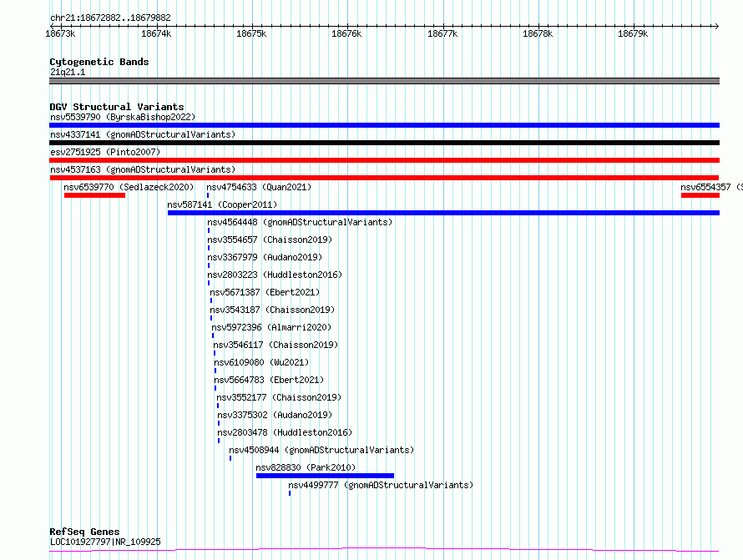
Task: Open nsv4508944 (gnomADStructuralVariants) entry
Action: 321,450
